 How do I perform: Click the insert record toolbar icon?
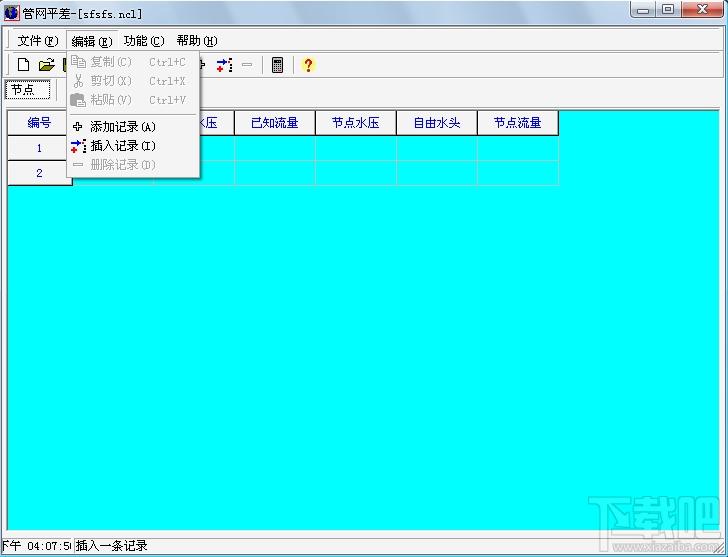pyautogui.click(x=224, y=65)
